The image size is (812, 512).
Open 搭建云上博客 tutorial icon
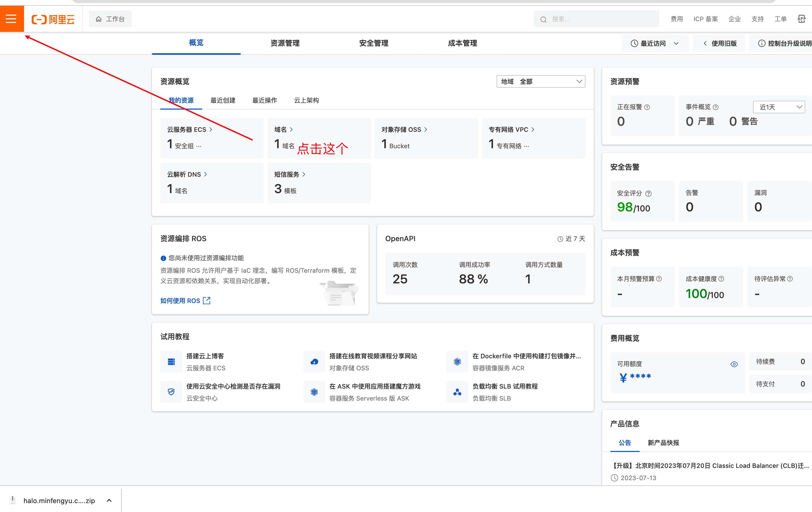171,362
